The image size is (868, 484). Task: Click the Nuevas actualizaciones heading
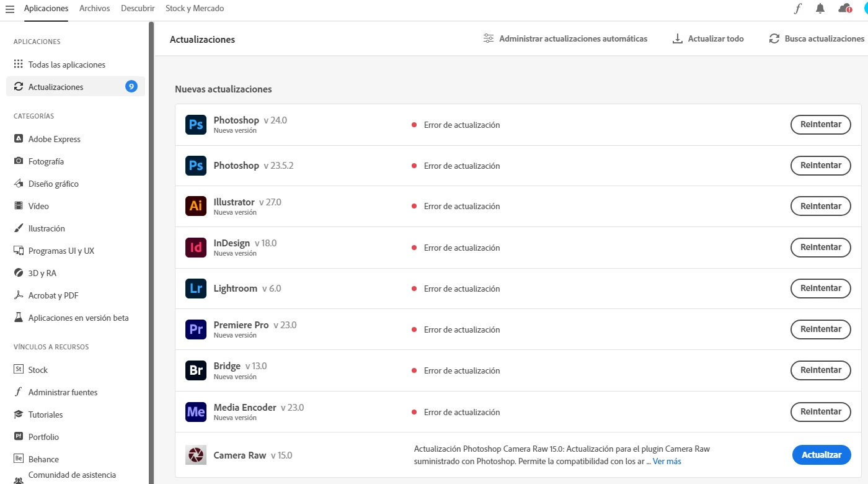click(223, 89)
